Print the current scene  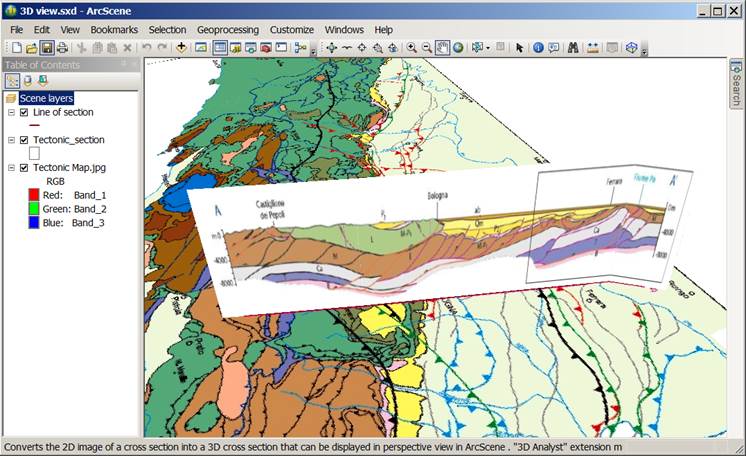point(62,48)
